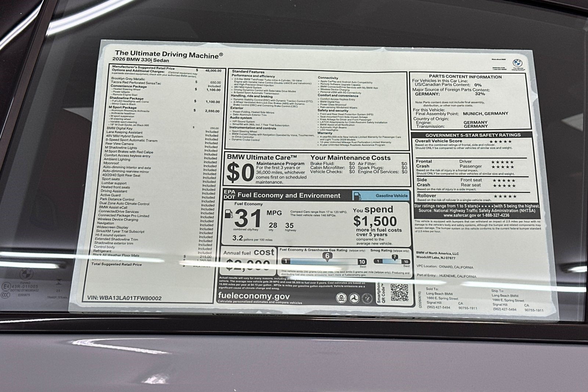588x392 pixels.
Task: Click the 'Convenience Package' heading
Action: [129, 86]
